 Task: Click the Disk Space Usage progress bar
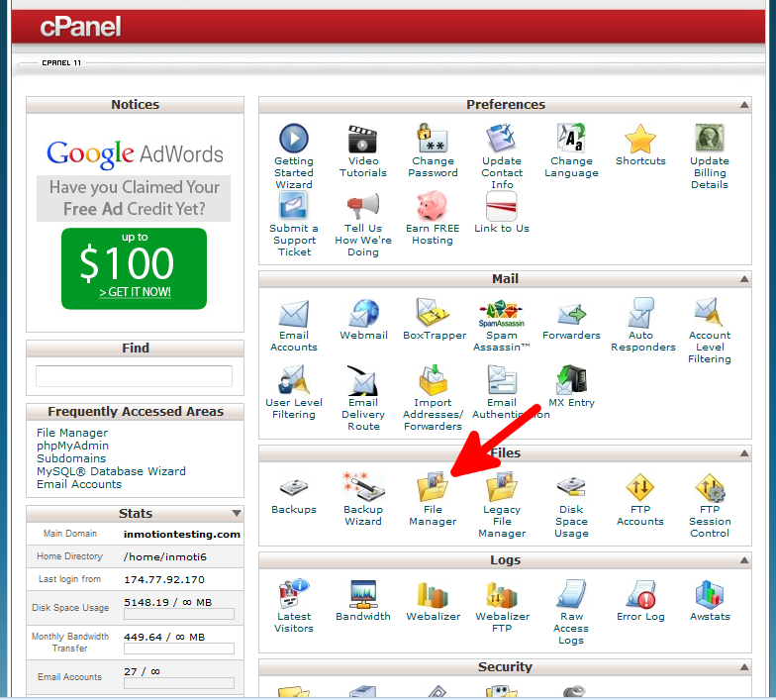[178, 614]
